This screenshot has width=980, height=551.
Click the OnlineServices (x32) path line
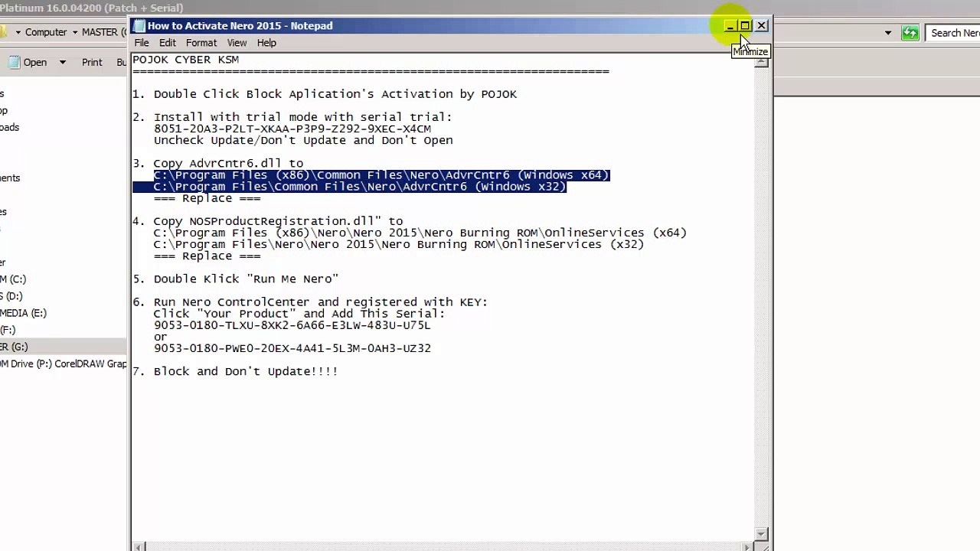[398, 244]
